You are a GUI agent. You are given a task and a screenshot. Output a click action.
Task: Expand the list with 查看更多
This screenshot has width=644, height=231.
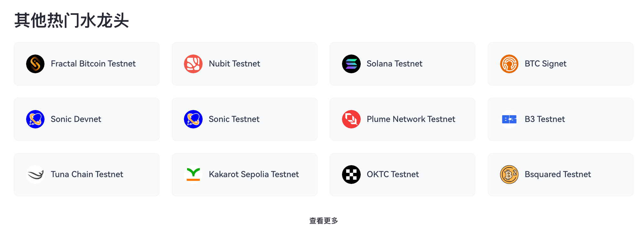click(323, 221)
